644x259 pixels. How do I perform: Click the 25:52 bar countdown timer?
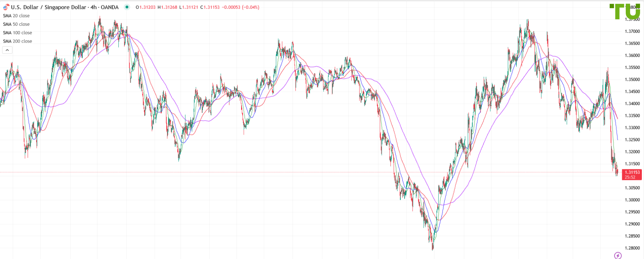coord(630,177)
